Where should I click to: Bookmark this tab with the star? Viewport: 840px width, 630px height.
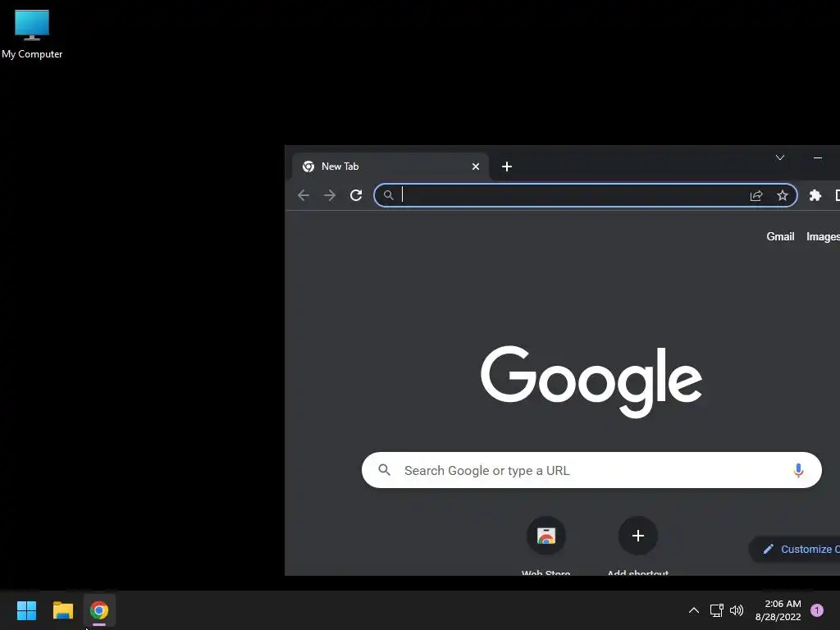point(782,195)
